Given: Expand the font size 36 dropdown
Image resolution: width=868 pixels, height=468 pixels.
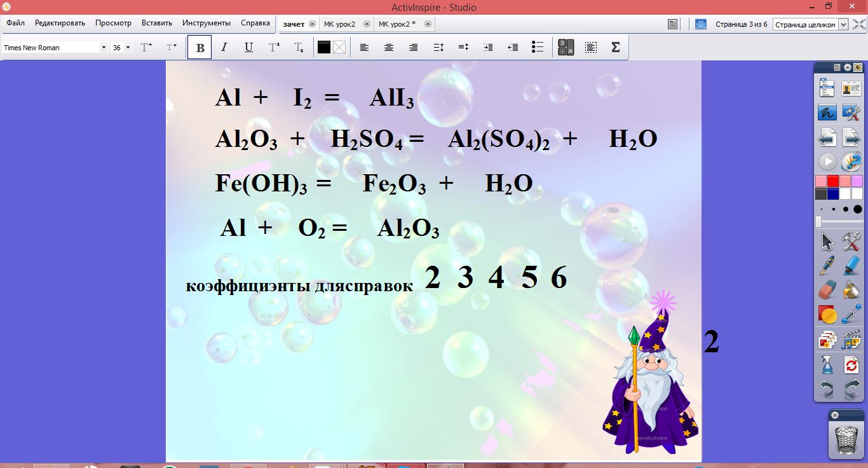Looking at the screenshot, I should 128,48.
